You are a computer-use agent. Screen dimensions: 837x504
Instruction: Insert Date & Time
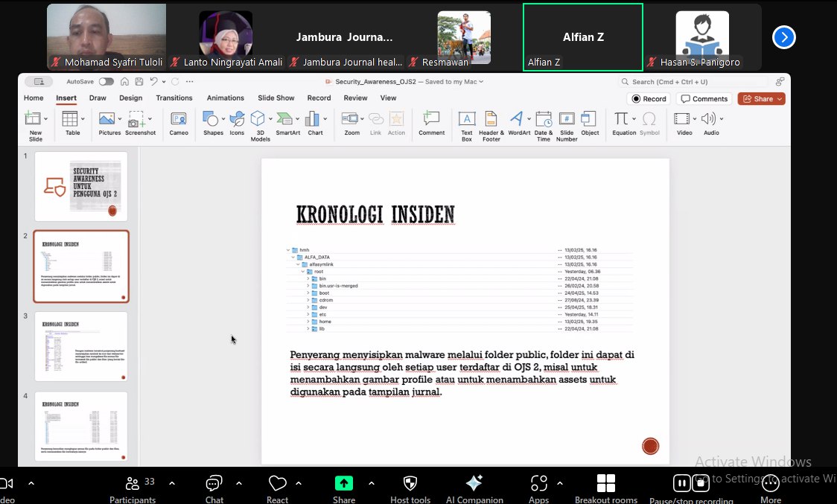pos(544,126)
